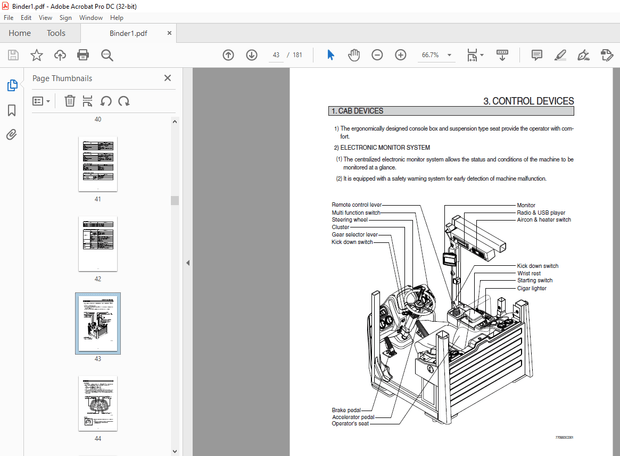Delete selected page with trash icon
The height and width of the screenshot is (456, 620).
coord(70,100)
